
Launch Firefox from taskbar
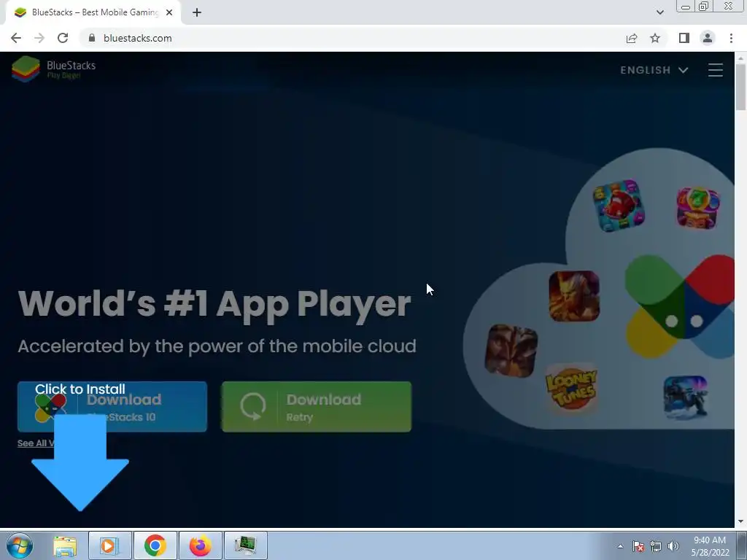[200, 545]
